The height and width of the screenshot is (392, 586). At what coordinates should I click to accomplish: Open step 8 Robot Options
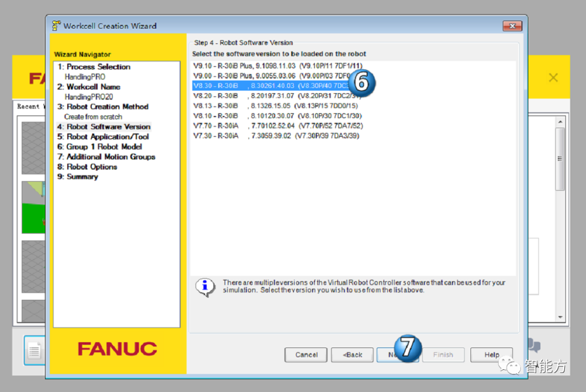coord(87,167)
